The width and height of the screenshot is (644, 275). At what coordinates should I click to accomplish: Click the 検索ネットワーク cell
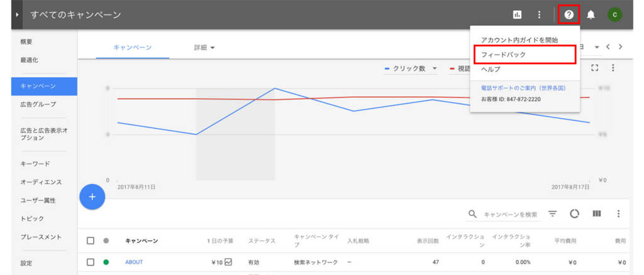[316, 262]
